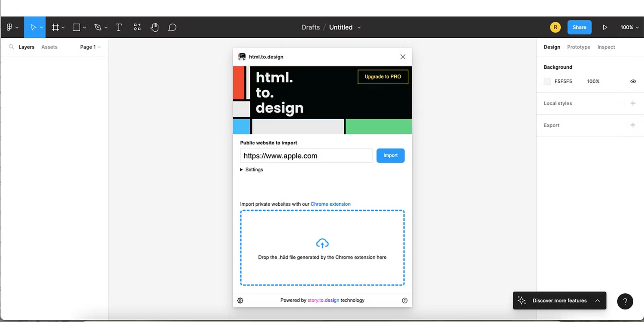The image size is (644, 322).
Task: Select the Comment tool
Action: [x=172, y=27]
